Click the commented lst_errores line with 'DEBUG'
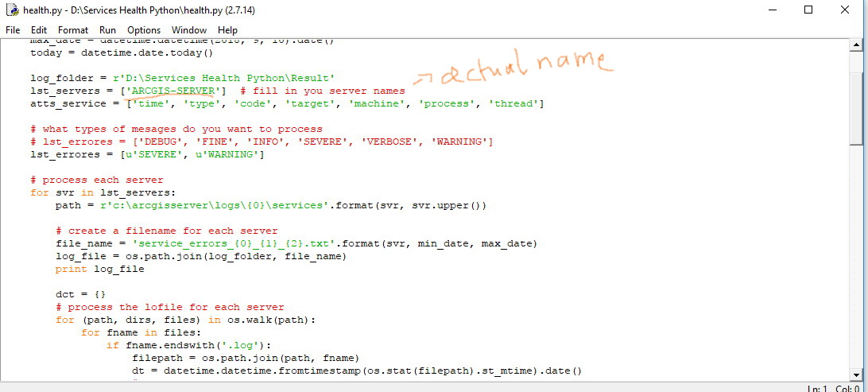Viewport: 868px width, 392px height. [262, 142]
